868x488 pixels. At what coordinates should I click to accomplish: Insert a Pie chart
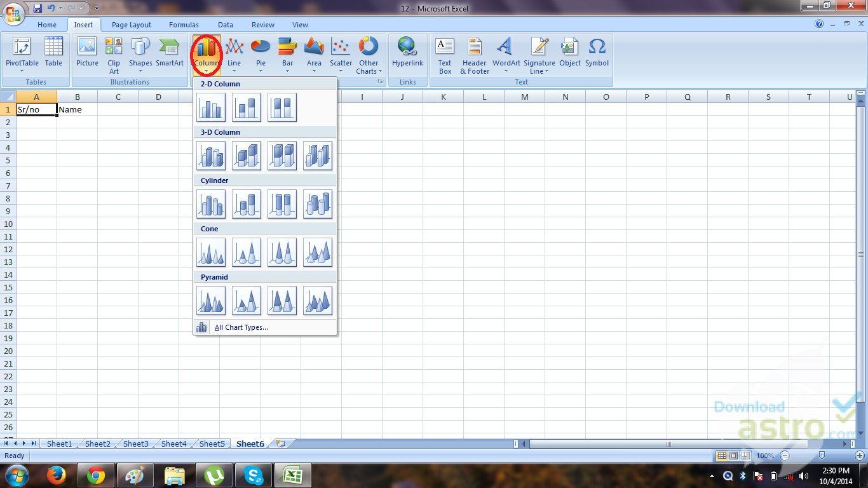pyautogui.click(x=261, y=54)
